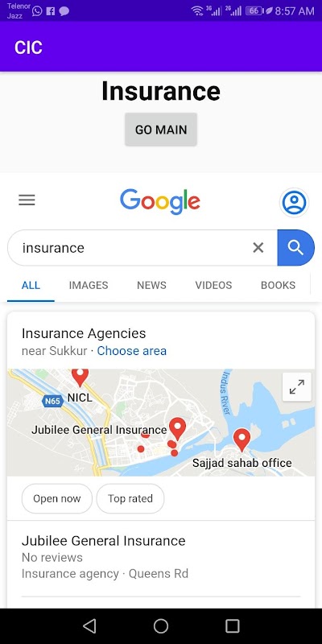The image size is (322, 644).
Task: Open the Android recent apps button
Action: [233, 626]
